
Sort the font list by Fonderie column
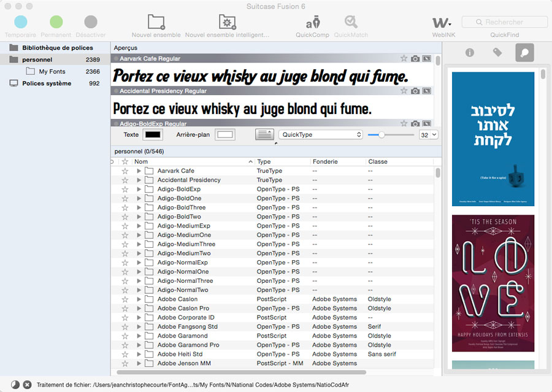338,162
